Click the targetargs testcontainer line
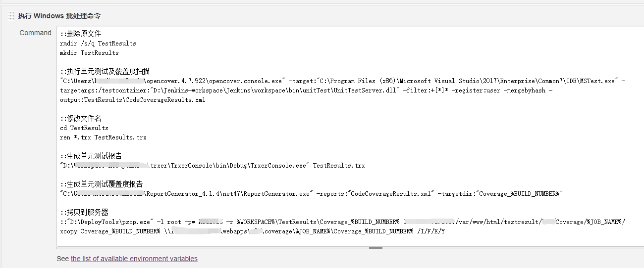The width and height of the screenshot is (644, 268). point(306,90)
